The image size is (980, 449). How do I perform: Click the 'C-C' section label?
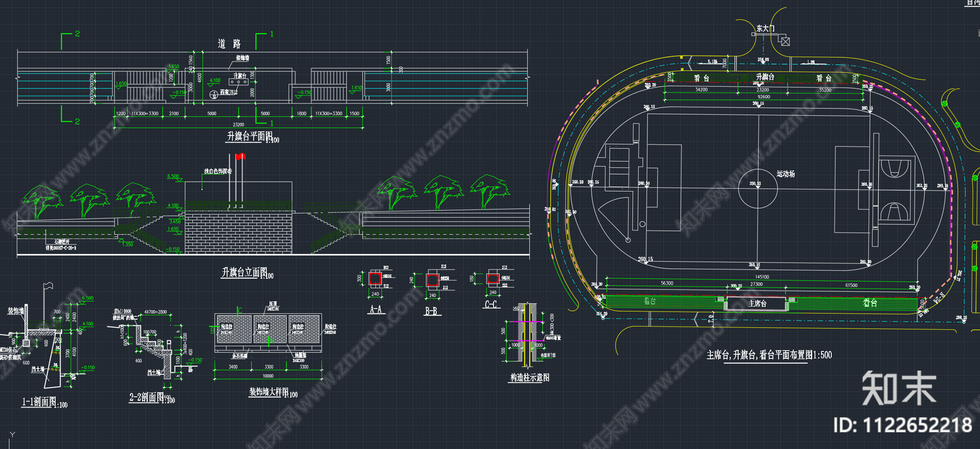[491, 304]
